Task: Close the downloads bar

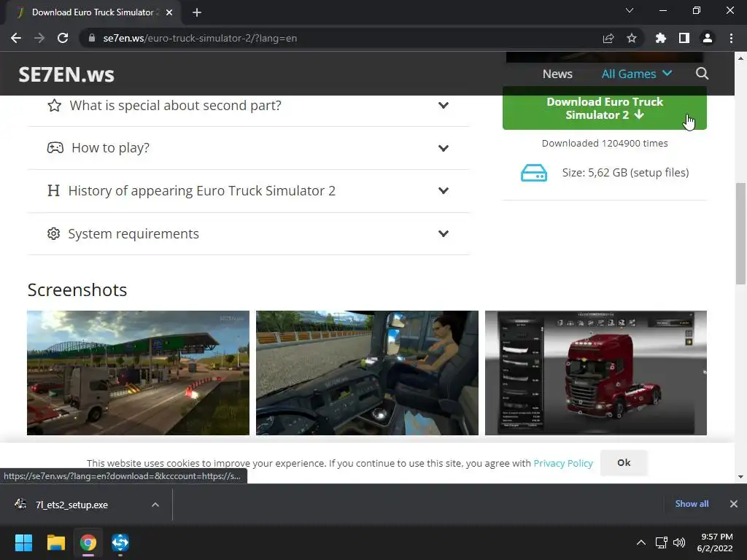Action: [x=734, y=504]
